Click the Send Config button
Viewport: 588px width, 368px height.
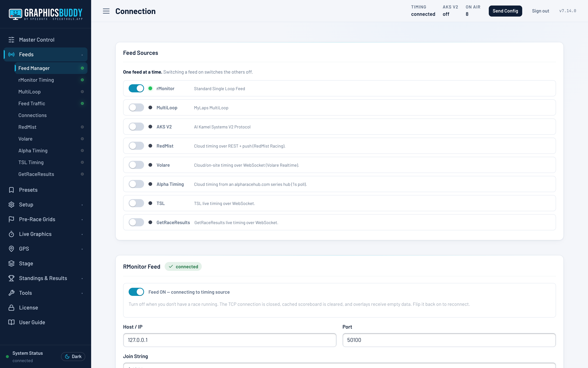pyautogui.click(x=505, y=11)
